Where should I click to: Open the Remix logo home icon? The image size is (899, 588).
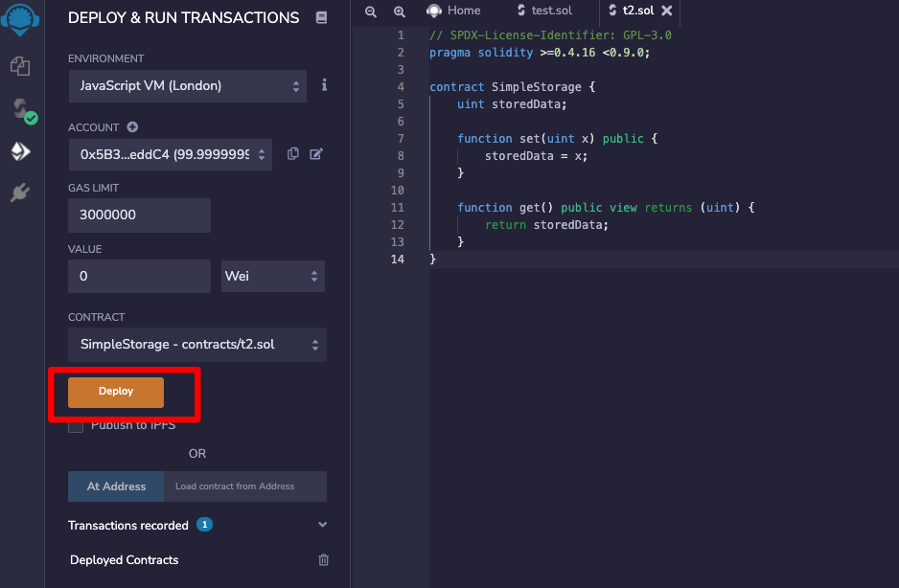click(x=20, y=19)
